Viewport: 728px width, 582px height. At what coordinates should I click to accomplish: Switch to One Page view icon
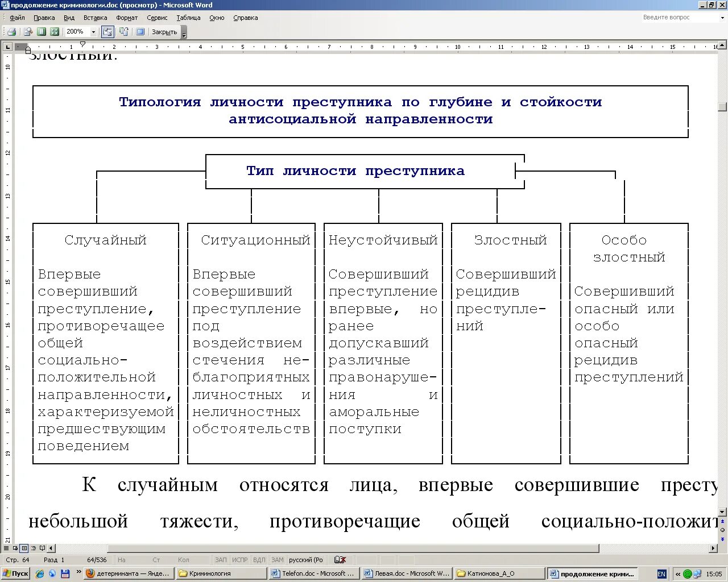(x=42, y=31)
